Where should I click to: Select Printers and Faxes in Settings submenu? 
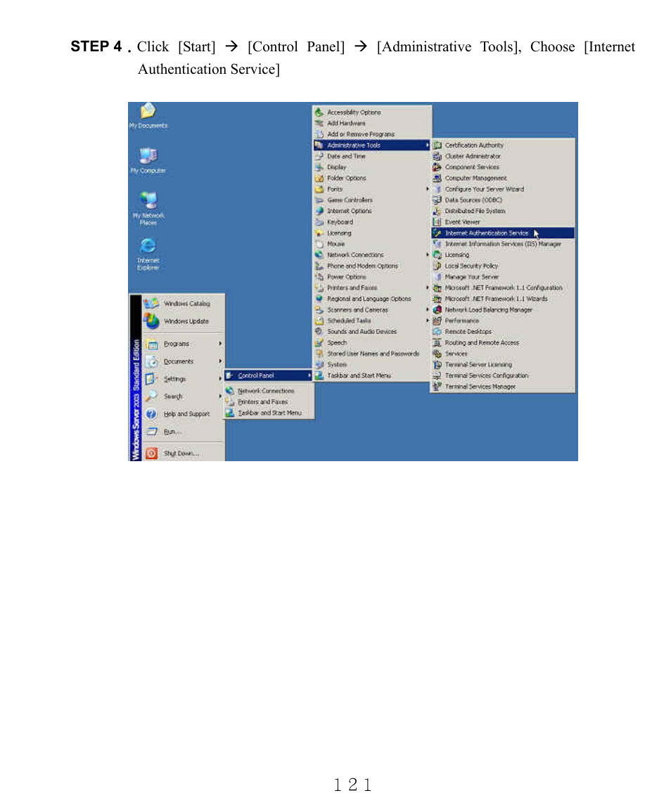click(x=269, y=402)
